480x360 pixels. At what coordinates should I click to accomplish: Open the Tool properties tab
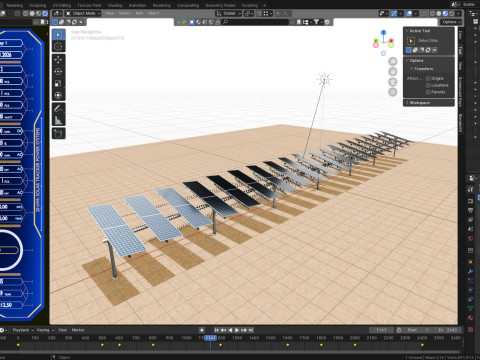(x=470, y=189)
